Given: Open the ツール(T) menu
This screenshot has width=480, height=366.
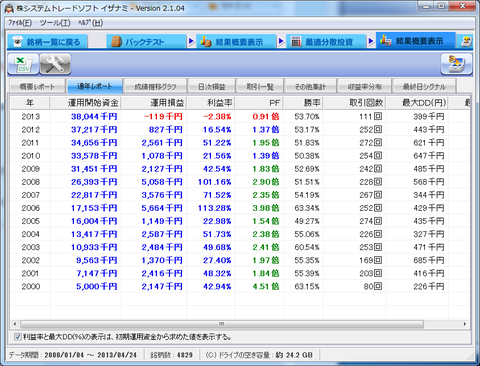Looking at the screenshot, I should pos(55,23).
